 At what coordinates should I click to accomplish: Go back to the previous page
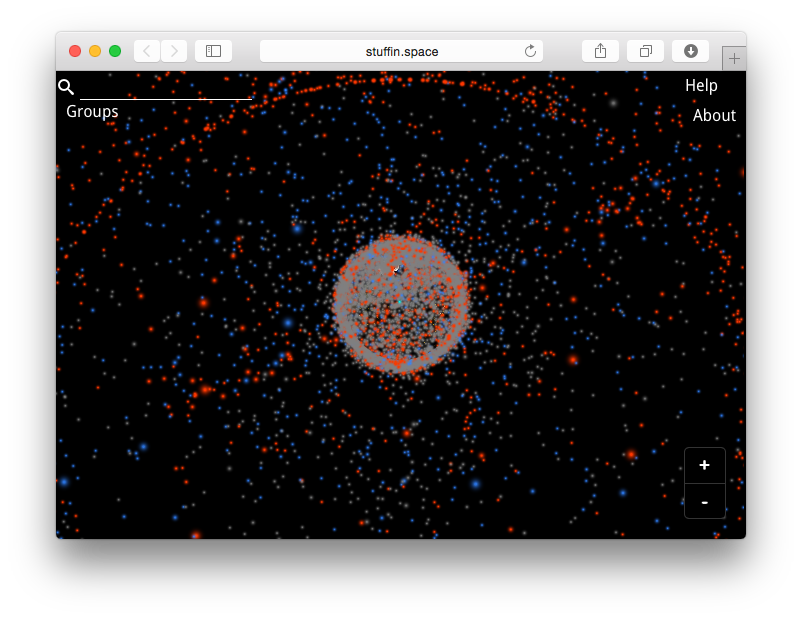(x=147, y=51)
